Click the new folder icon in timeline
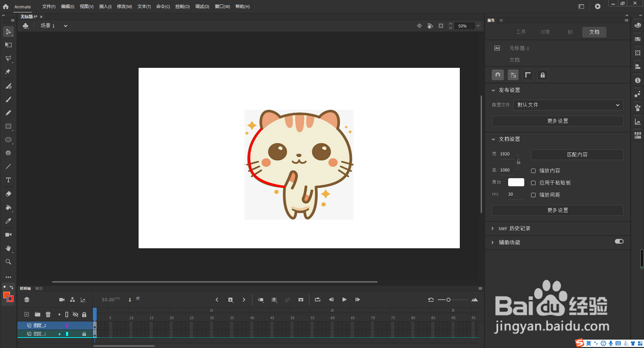644x348 pixels. (x=38, y=314)
